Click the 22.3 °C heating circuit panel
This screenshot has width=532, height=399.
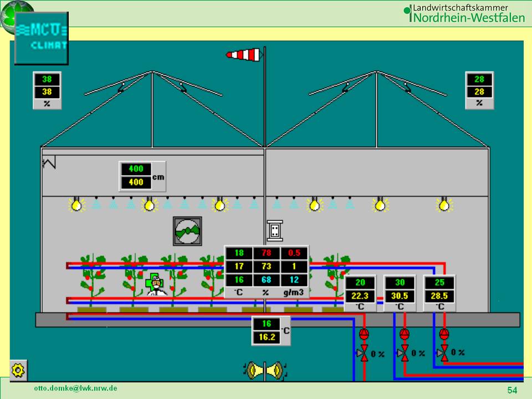pyautogui.click(x=360, y=293)
